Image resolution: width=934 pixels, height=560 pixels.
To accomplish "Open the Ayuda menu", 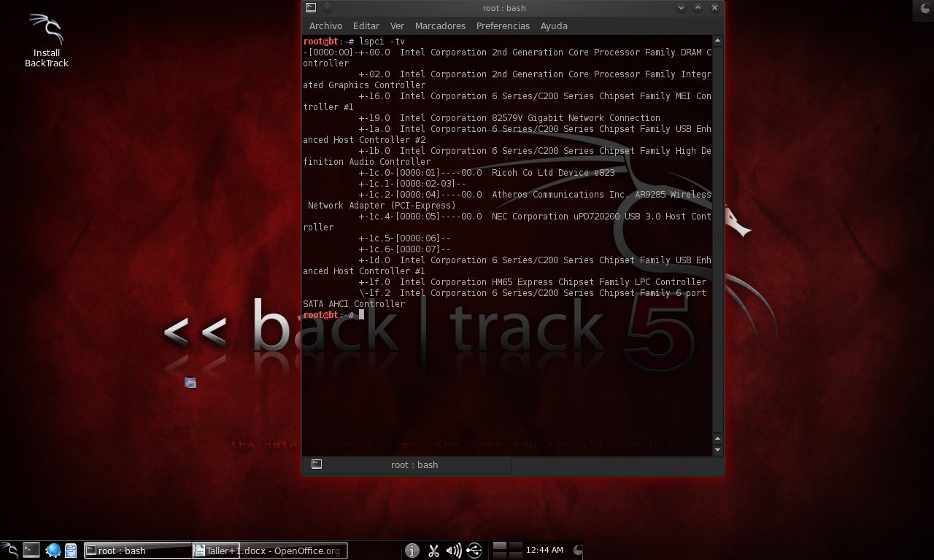I will point(554,26).
